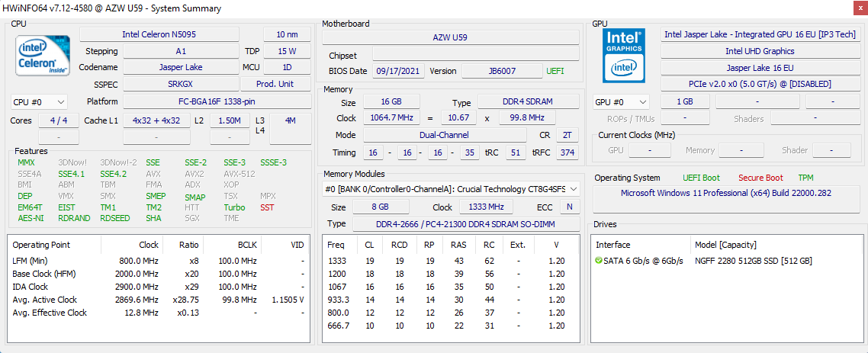Click the 1.50M L2 cache value
The height and width of the screenshot is (353, 868).
tap(230, 120)
